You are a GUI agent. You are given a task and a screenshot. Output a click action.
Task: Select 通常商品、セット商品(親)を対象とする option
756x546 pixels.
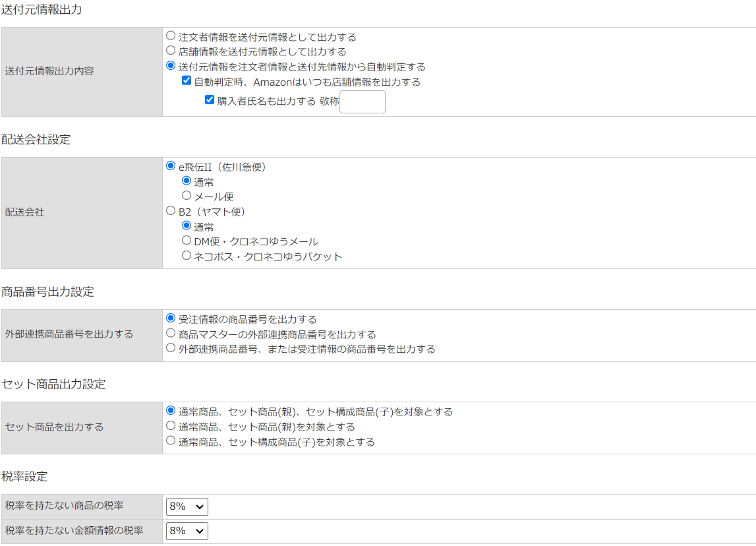pyautogui.click(x=171, y=426)
